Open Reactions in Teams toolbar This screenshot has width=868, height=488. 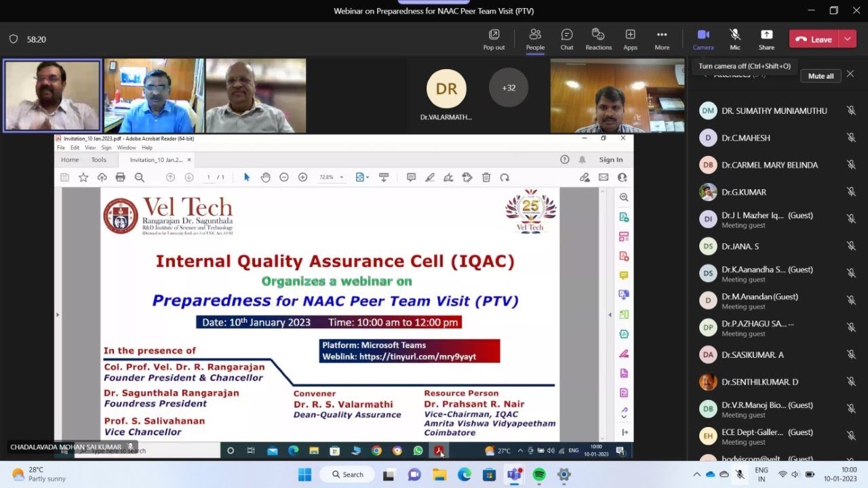tap(598, 39)
